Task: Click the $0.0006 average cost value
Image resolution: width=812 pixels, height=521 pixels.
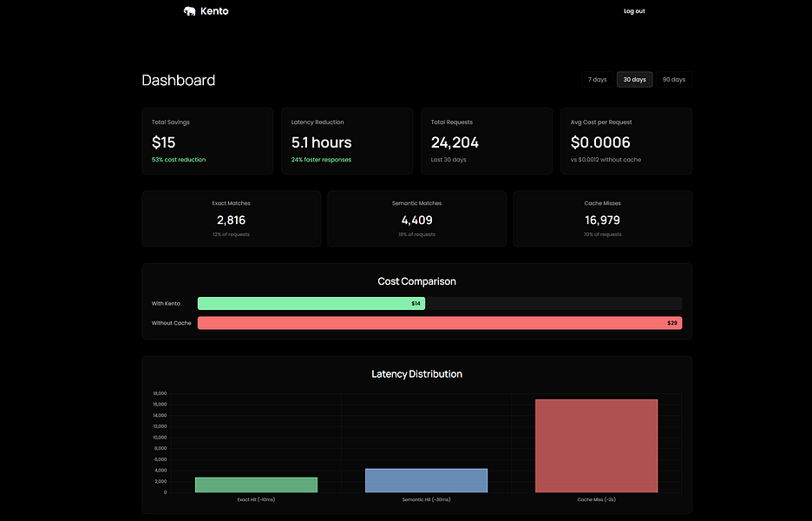Action: point(600,142)
